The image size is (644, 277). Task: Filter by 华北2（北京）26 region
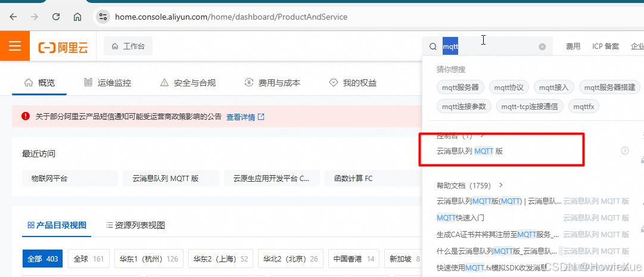291,259
